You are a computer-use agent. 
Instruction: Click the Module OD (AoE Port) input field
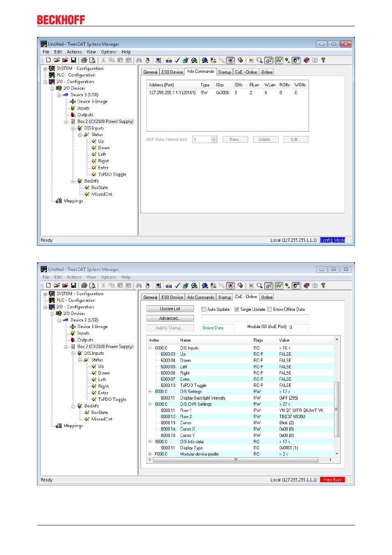pyautogui.click(x=298, y=328)
